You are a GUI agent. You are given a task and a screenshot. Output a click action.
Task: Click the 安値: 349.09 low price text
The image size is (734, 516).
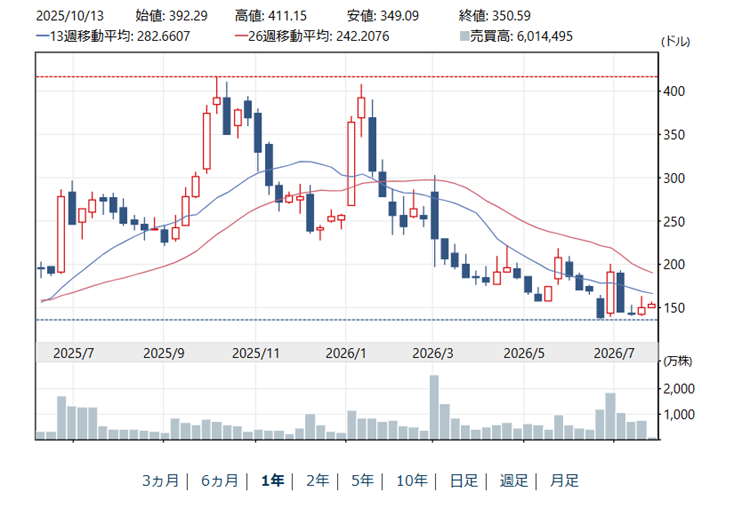click(x=383, y=15)
